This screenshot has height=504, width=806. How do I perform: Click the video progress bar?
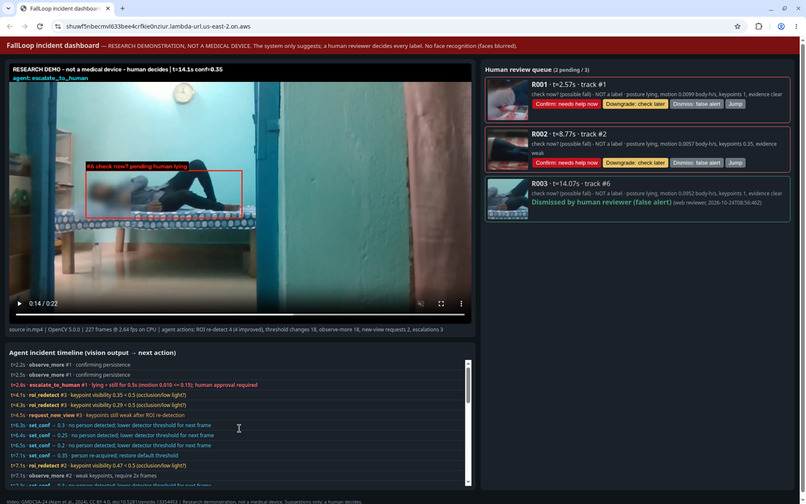click(x=240, y=314)
